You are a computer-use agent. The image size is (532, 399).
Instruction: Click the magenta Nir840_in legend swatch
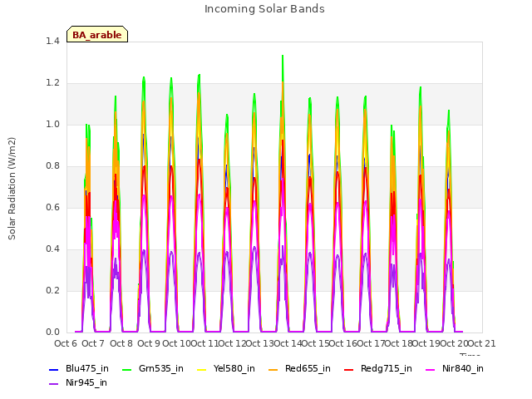pyautogui.click(x=431, y=369)
